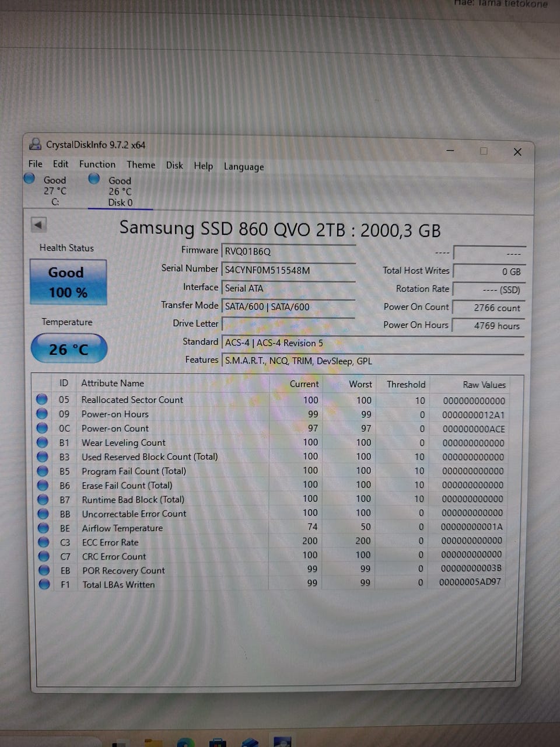This screenshot has height=747, width=560.
Task: Close the CrystalDiskInfo window
Action: (x=517, y=152)
